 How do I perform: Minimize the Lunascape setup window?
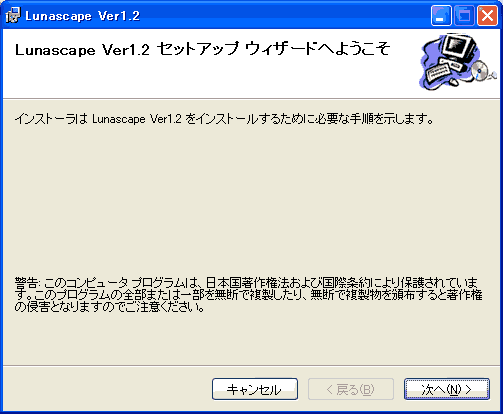[x=441, y=16]
